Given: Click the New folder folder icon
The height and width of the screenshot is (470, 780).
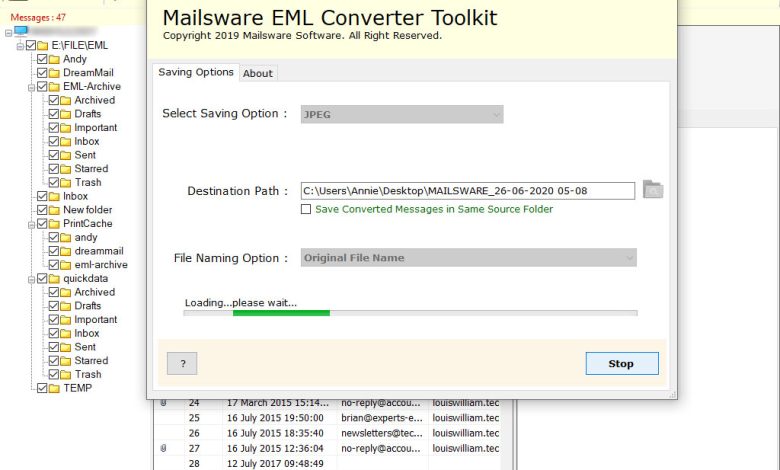Looking at the screenshot, I should click(54, 210).
